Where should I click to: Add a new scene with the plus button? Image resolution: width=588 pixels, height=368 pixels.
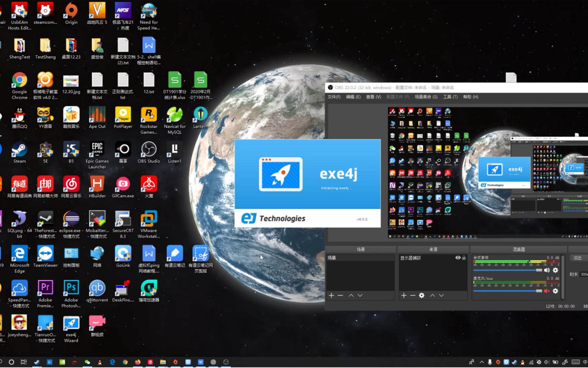[331, 295]
